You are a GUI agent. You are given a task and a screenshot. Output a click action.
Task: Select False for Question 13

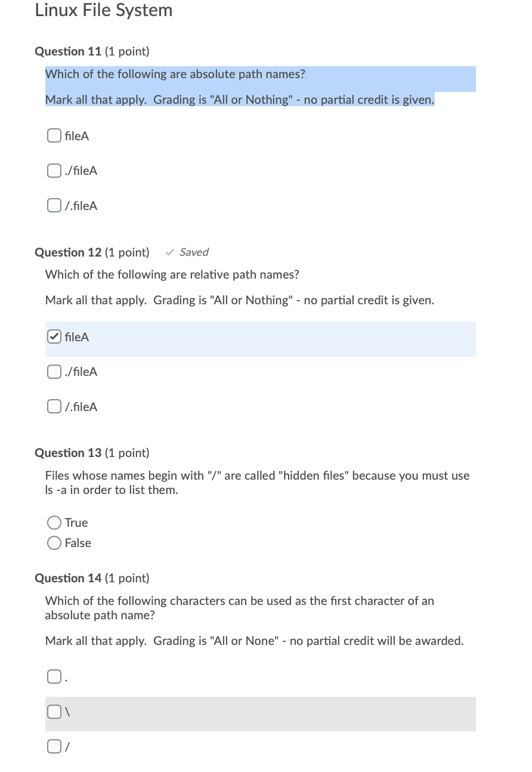click(54, 542)
